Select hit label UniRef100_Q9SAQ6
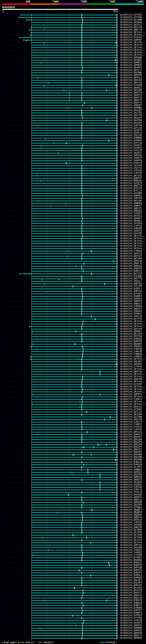 click(x=131, y=58)
